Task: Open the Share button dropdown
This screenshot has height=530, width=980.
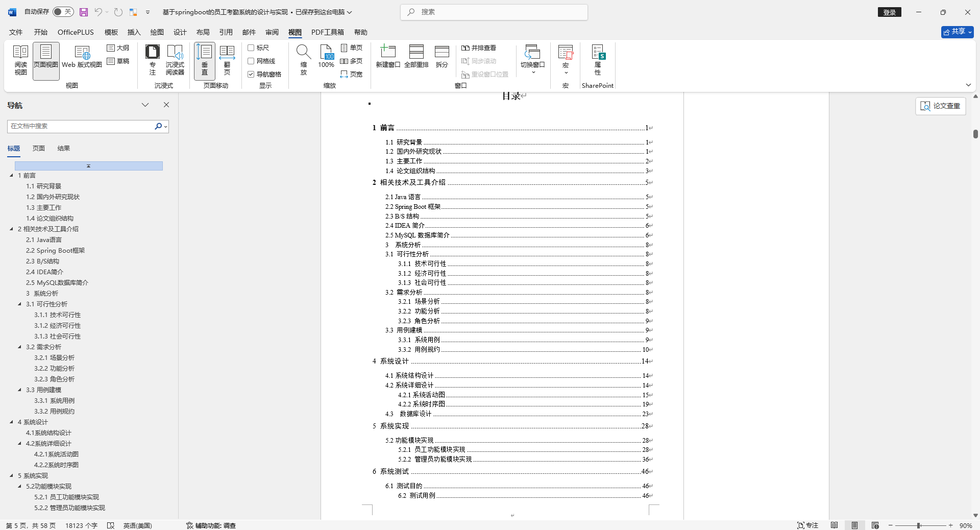Action: click(x=958, y=32)
